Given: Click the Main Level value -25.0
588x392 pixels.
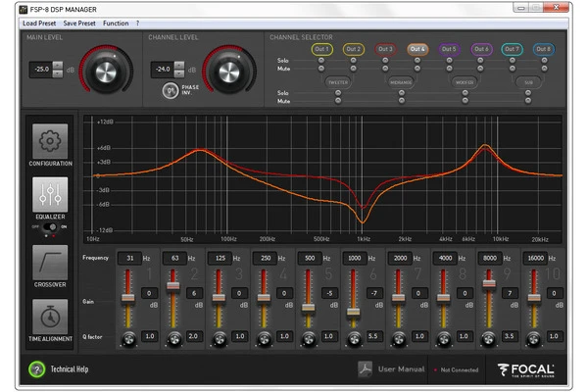Looking at the screenshot, I should point(41,70).
